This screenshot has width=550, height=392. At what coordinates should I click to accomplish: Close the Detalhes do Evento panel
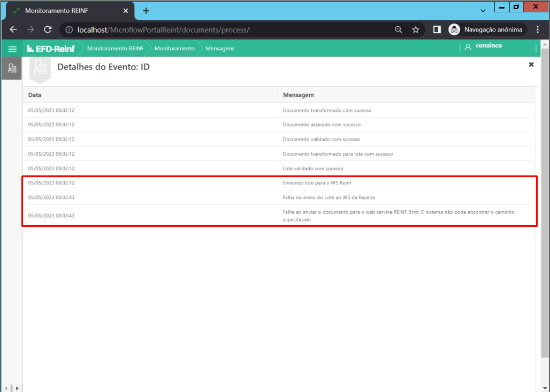click(x=531, y=64)
